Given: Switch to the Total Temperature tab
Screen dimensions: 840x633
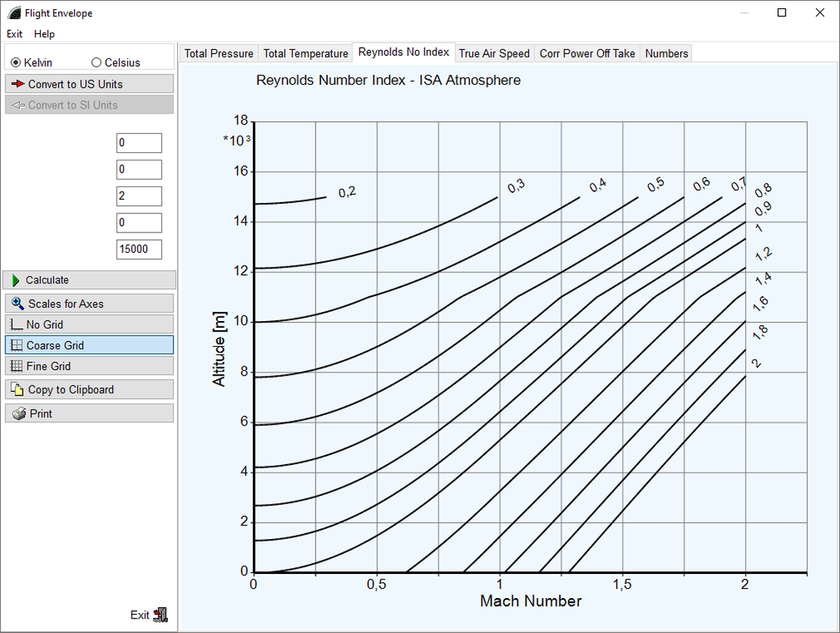Looking at the screenshot, I should point(305,54).
